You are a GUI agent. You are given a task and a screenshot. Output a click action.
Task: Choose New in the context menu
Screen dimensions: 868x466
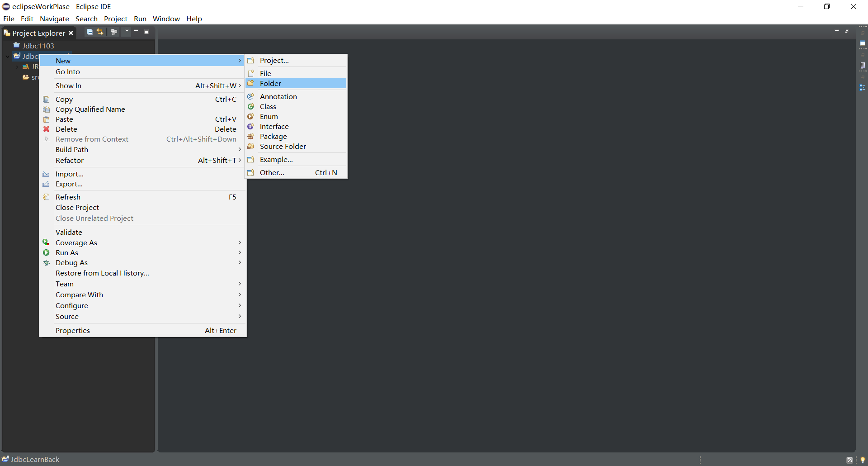142,61
